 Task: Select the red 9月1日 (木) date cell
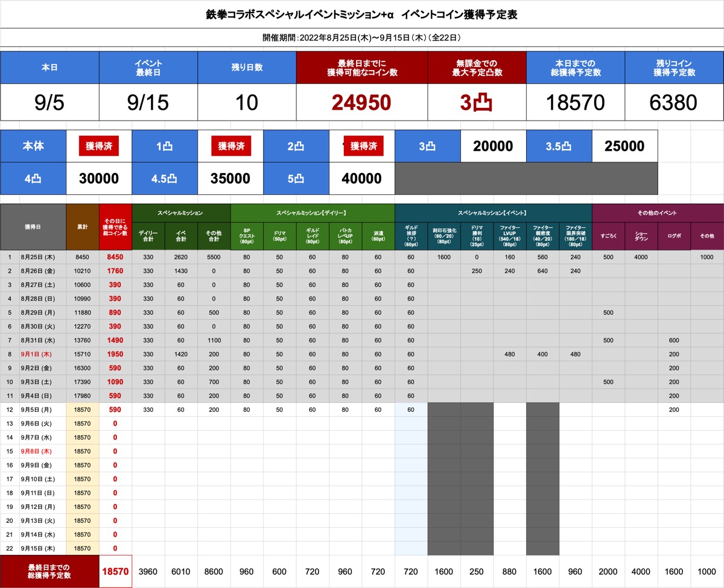point(43,354)
